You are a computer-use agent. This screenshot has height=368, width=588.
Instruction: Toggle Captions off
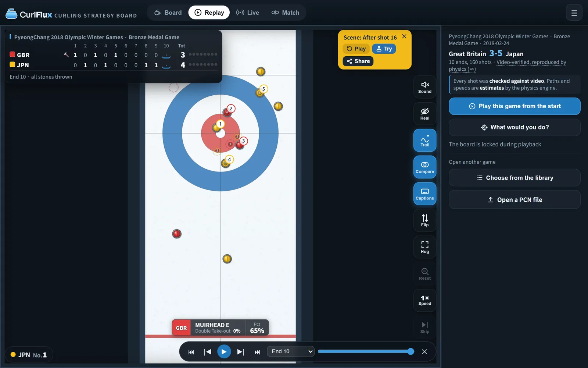pos(424,194)
